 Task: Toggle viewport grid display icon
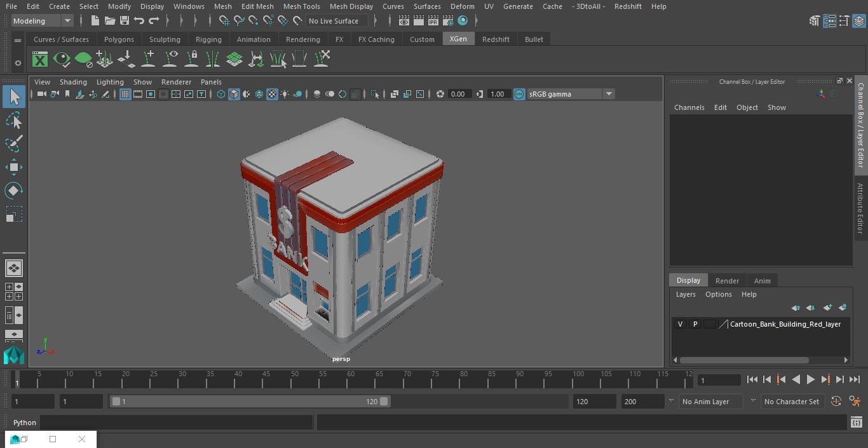125,94
